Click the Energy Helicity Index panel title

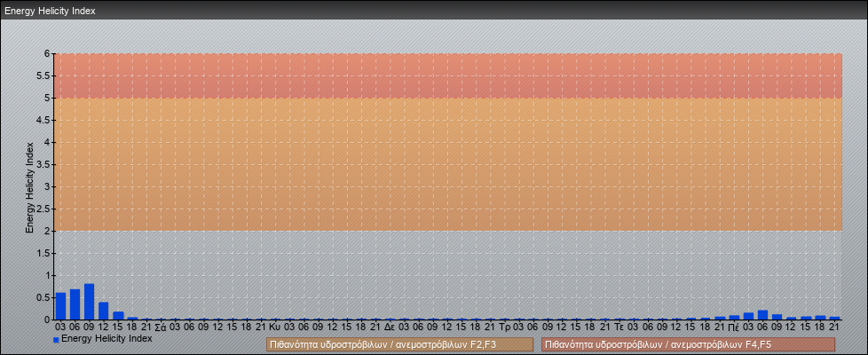tap(50, 12)
